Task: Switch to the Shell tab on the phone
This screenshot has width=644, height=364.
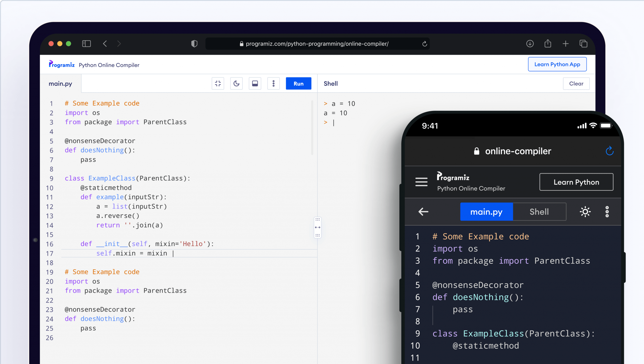Action: pyautogui.click(x=539, y=212)
